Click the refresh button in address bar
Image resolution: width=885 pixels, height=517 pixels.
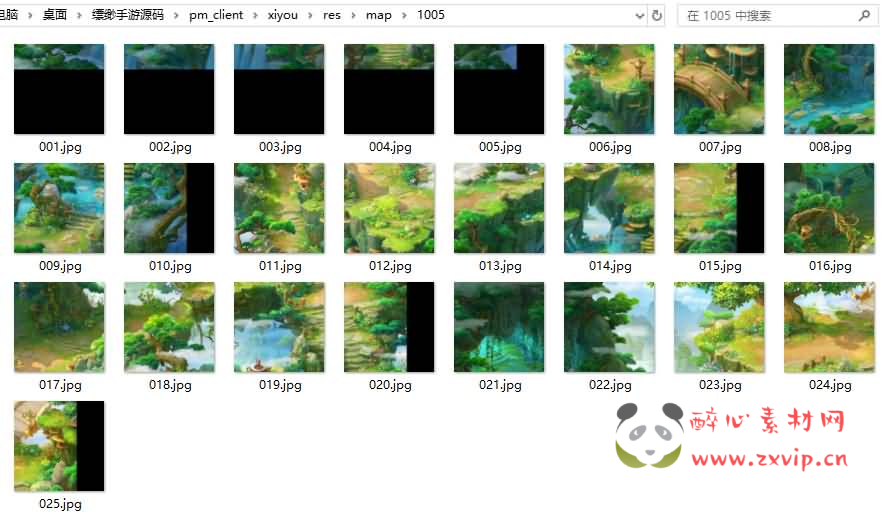pos(657,16)
